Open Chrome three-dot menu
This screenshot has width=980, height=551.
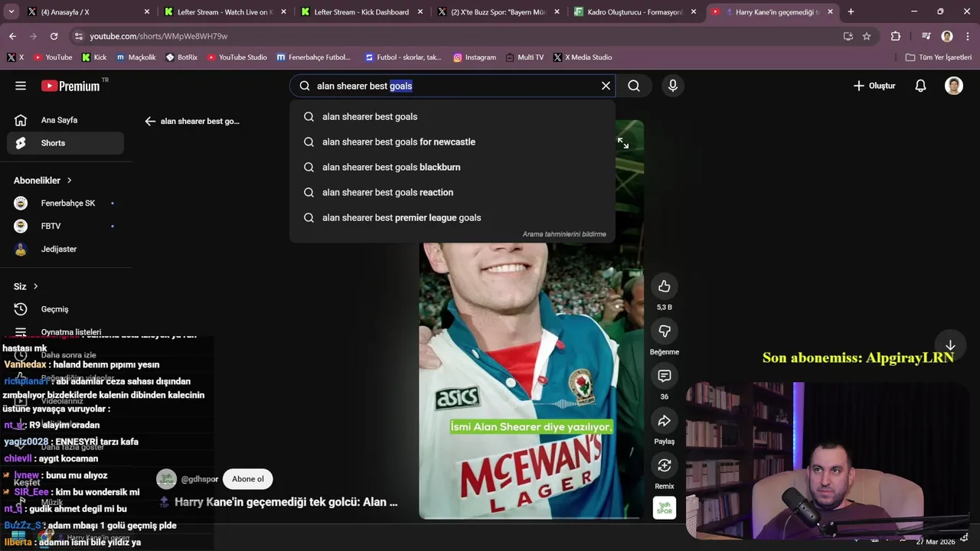(x=967, y=36)
